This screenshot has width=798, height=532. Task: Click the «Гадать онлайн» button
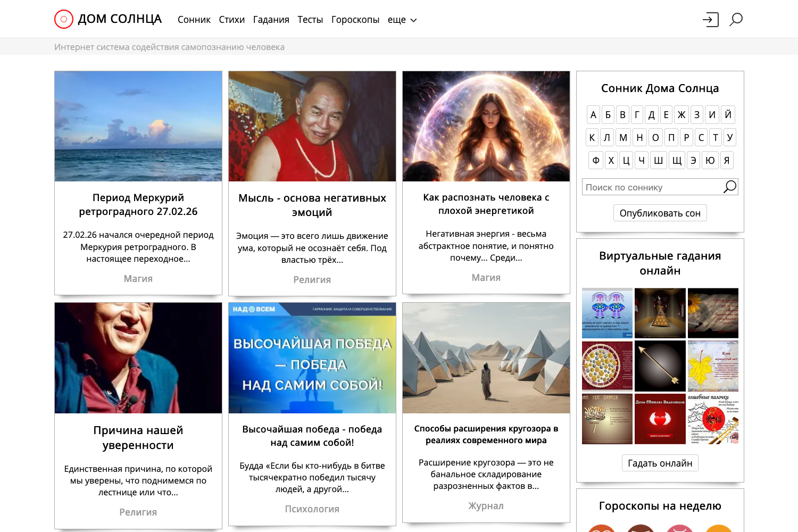pyautogui.click(x=660, y=463)
